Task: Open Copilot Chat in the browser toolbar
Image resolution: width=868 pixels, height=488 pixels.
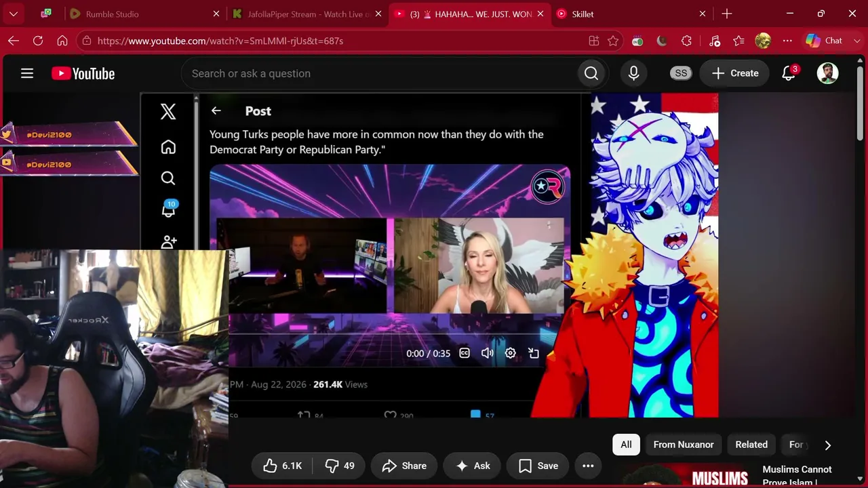Action: 824,41
